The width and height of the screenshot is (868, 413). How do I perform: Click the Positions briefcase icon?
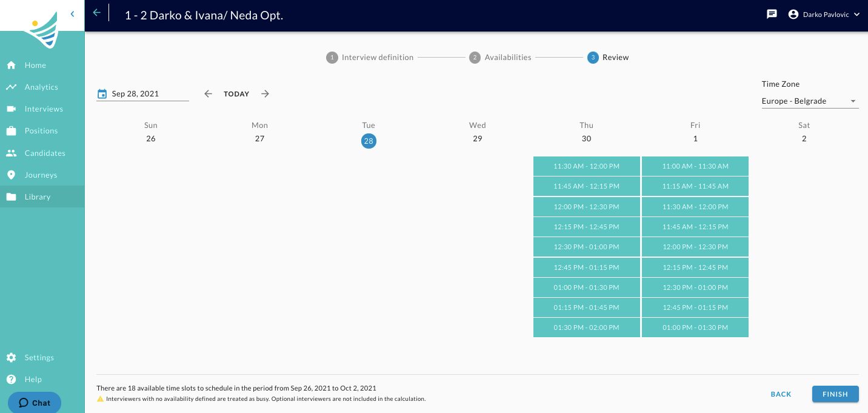coord(11,130)
